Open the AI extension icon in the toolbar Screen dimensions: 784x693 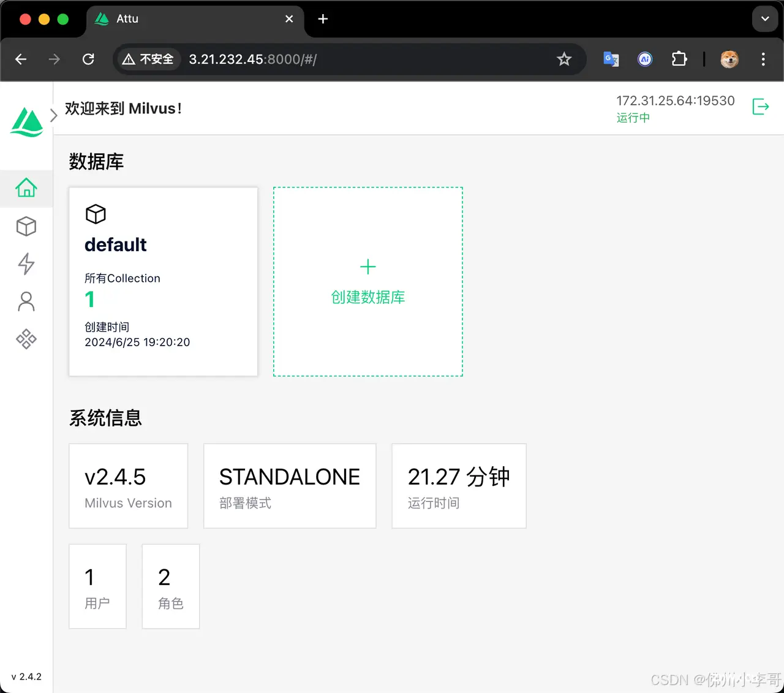pos(645,59)
